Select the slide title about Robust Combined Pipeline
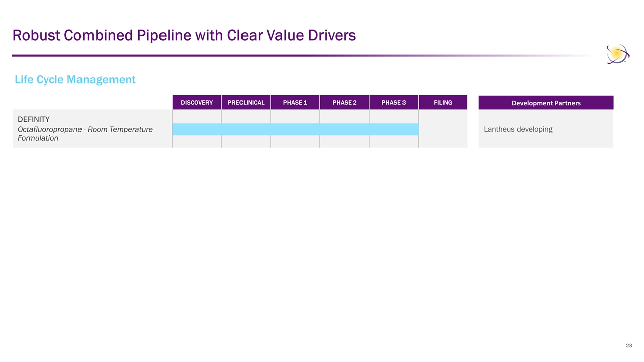This screenshot has width=644, height=362. (184, 35)
